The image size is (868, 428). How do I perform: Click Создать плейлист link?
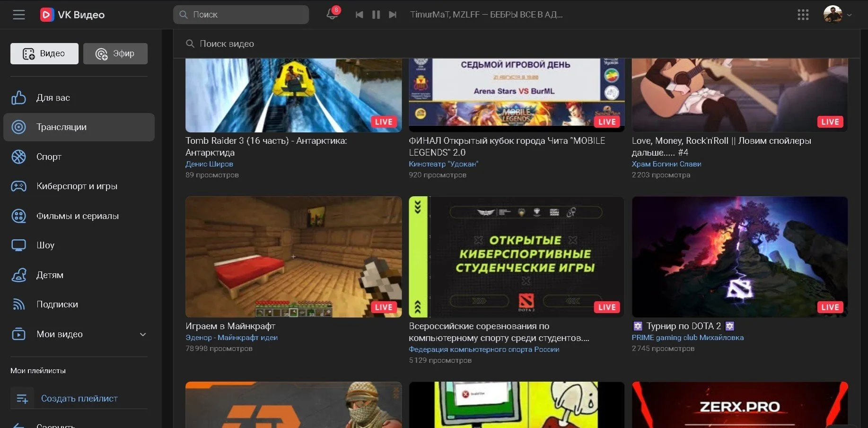click(79, 399)
